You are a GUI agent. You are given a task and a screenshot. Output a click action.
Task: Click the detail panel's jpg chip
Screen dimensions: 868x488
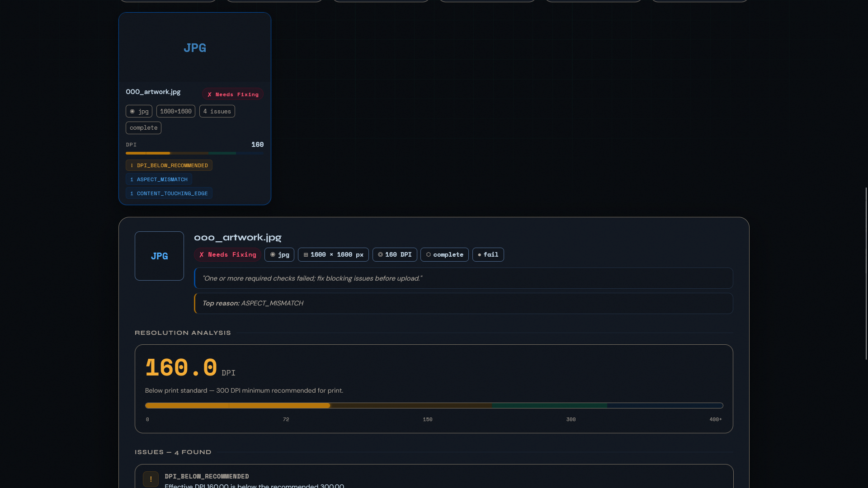[x=279, y=255]
